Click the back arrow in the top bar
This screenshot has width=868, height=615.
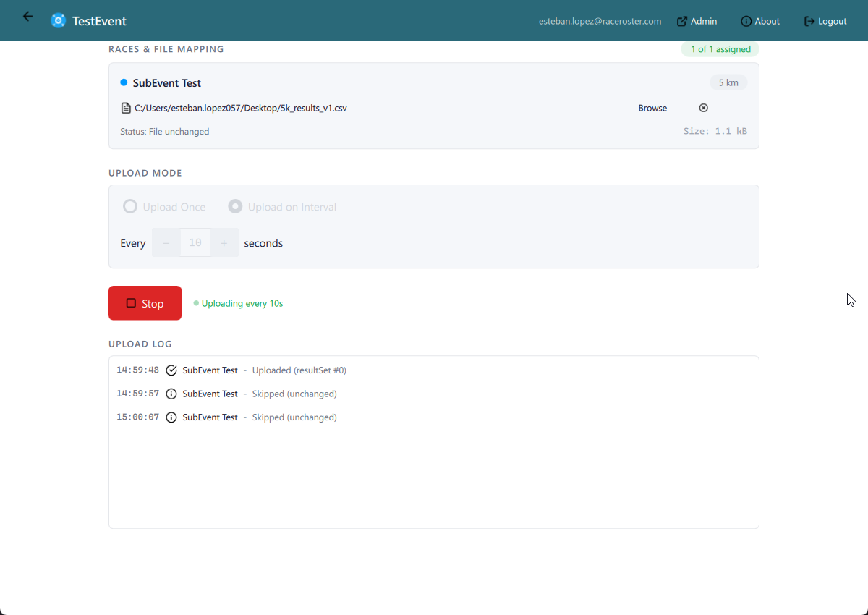27,16
